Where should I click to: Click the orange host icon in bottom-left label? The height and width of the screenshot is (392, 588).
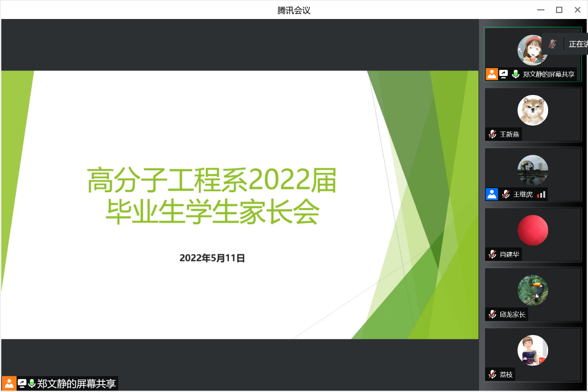pos(9,383)
